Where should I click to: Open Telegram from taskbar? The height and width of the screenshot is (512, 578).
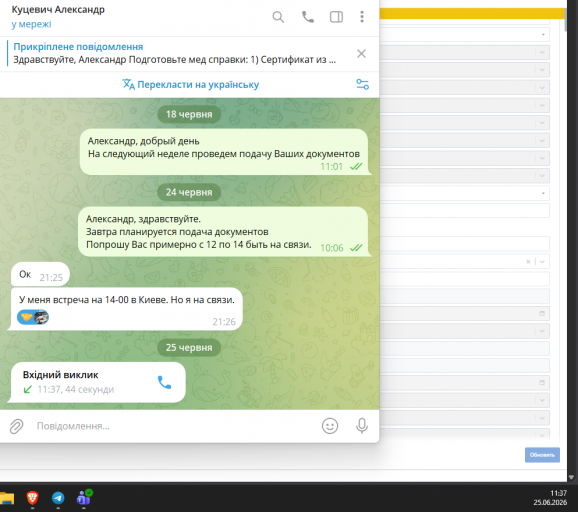click(x=58, y=498)
